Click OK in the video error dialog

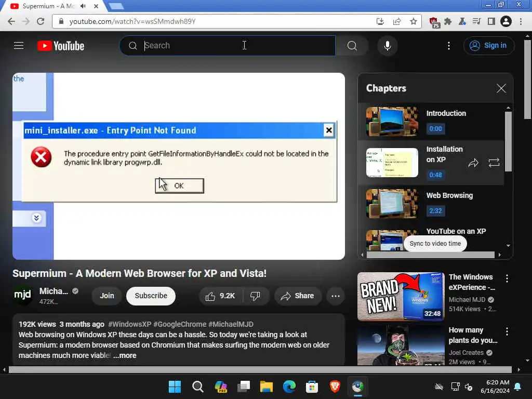pos(179,185)
